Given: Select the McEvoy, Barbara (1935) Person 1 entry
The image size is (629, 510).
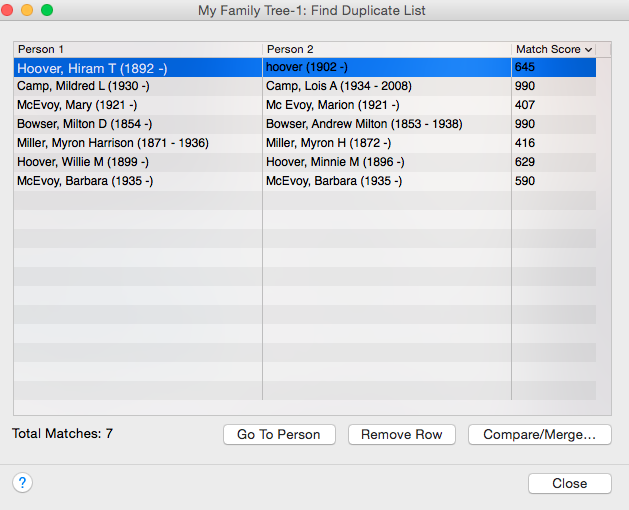Looking at the screenshot, I should pos(85,181).
